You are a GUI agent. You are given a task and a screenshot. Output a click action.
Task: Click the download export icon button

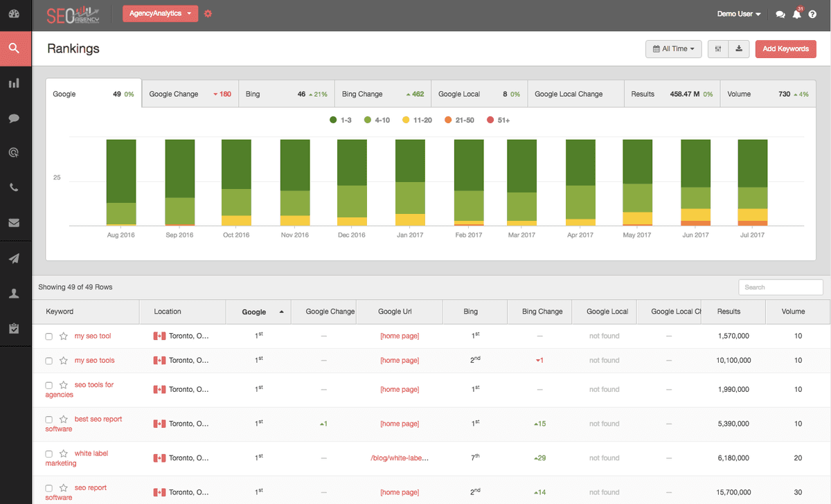(739, 48)
